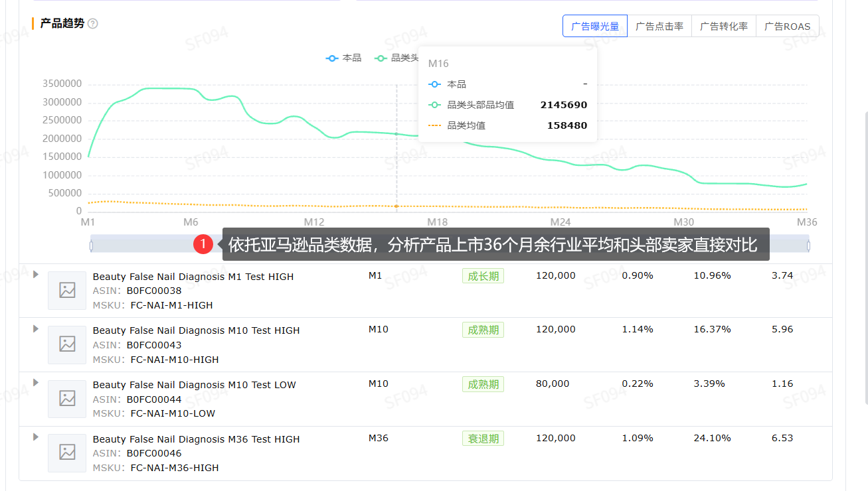Screen dimensions: 868x491
Task: Click product name Beauty False Nail Diagnosis M36 Test HIGH
Action: point(197,439)
